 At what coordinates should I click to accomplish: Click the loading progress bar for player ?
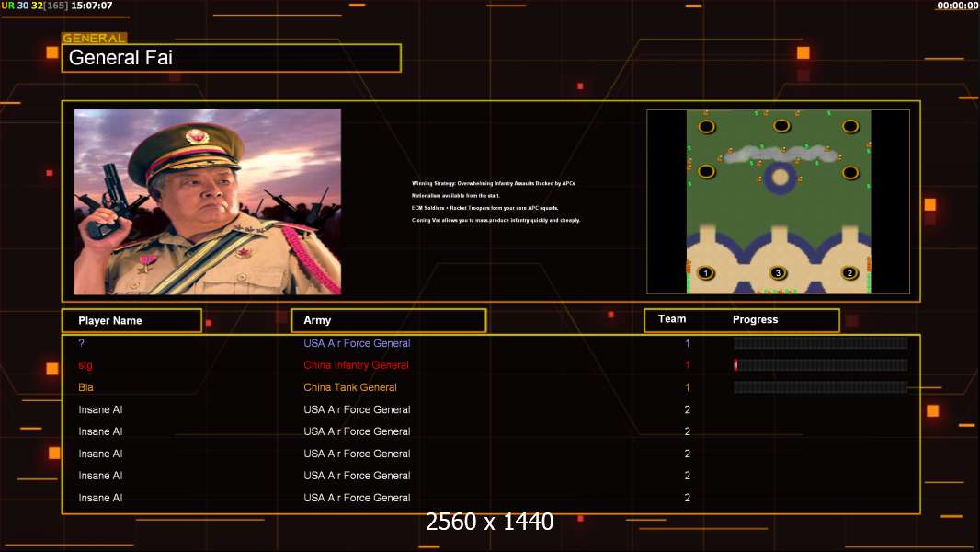pyautogui.click(x=821, y=343)
